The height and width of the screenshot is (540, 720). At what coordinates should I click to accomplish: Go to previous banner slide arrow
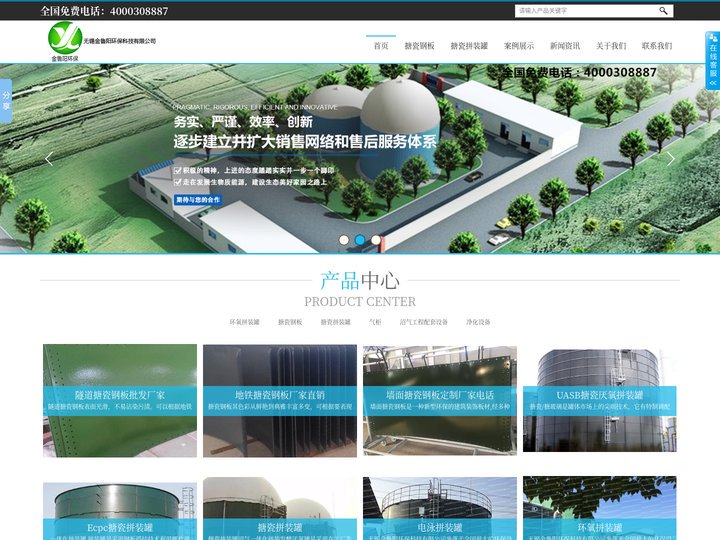49,158
